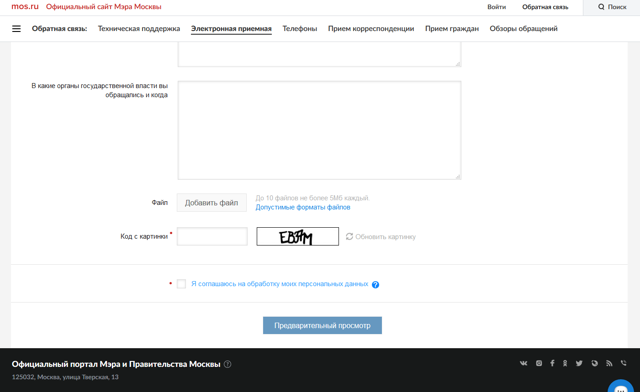Switch to Техническая поддержка tab

tap(139, 29)
